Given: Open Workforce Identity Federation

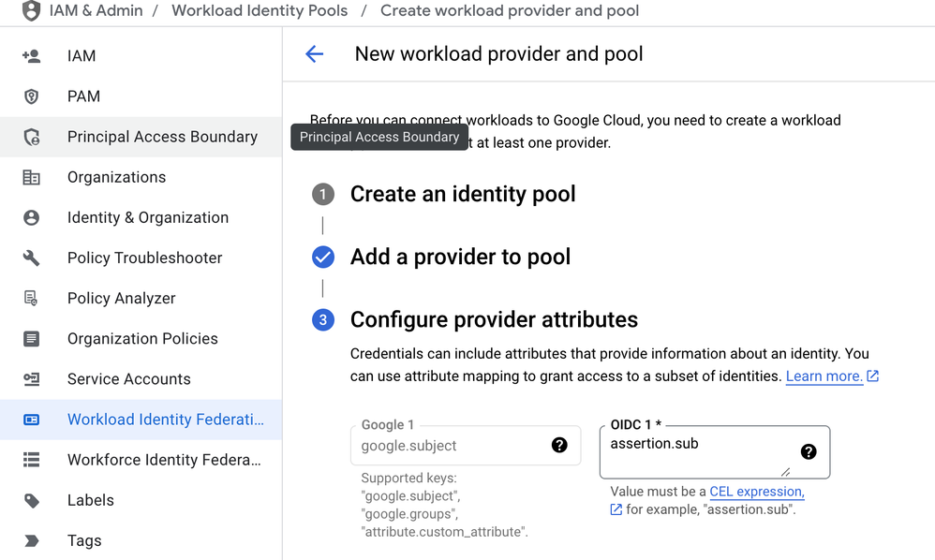Looking at the screenshot, I should tap(141, 460).
